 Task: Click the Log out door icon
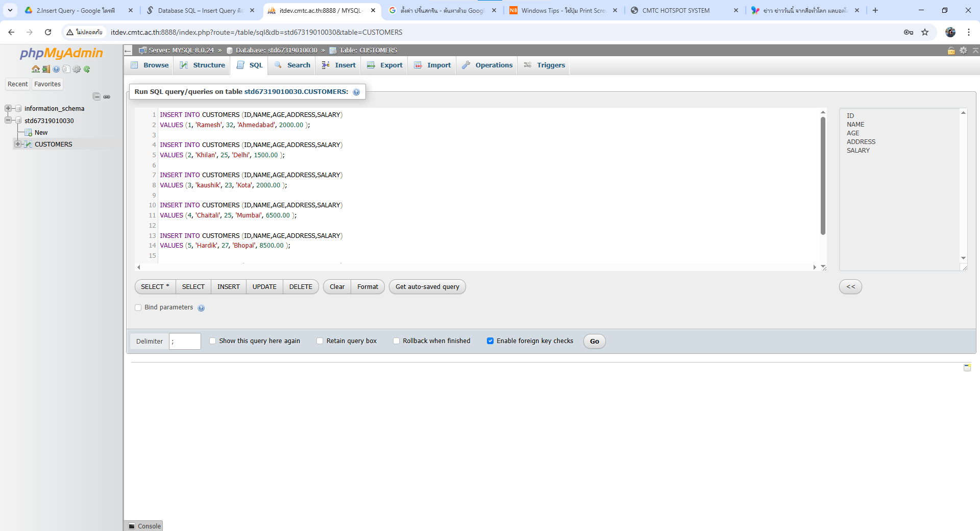click(45, 69)
